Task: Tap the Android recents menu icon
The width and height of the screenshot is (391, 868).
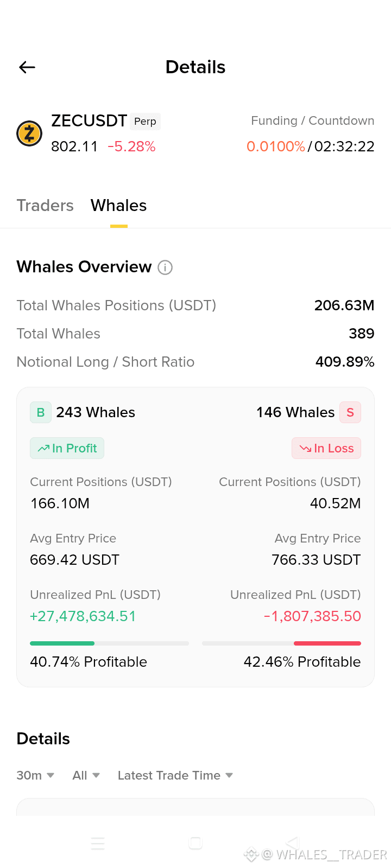Action: tap(98, 843)
